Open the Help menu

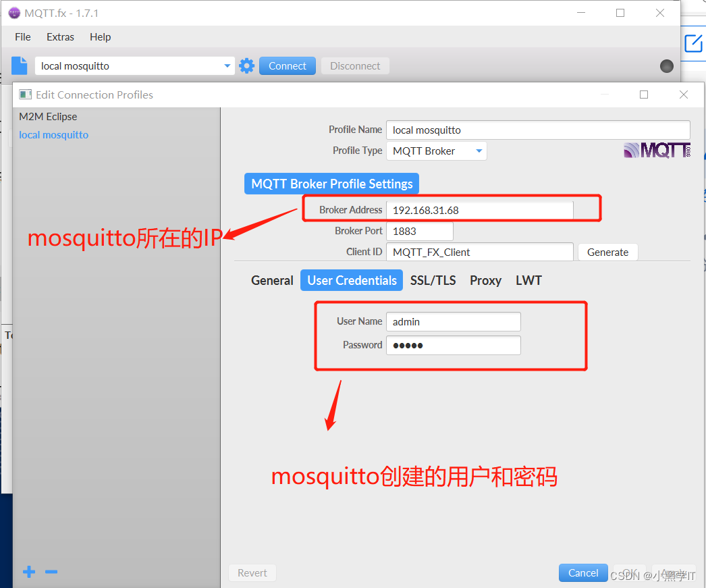(x=100, y=37)
